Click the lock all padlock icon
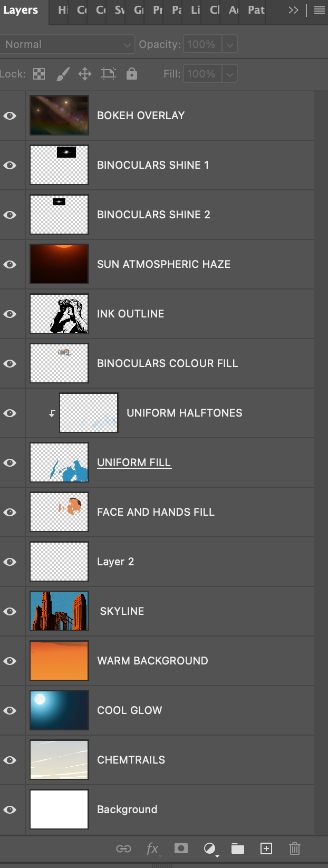The height and width of the screenshot is (868, 328). (x=132, y=74)
